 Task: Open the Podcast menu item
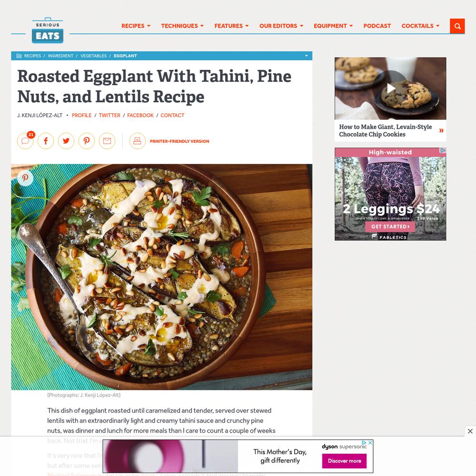377,26
